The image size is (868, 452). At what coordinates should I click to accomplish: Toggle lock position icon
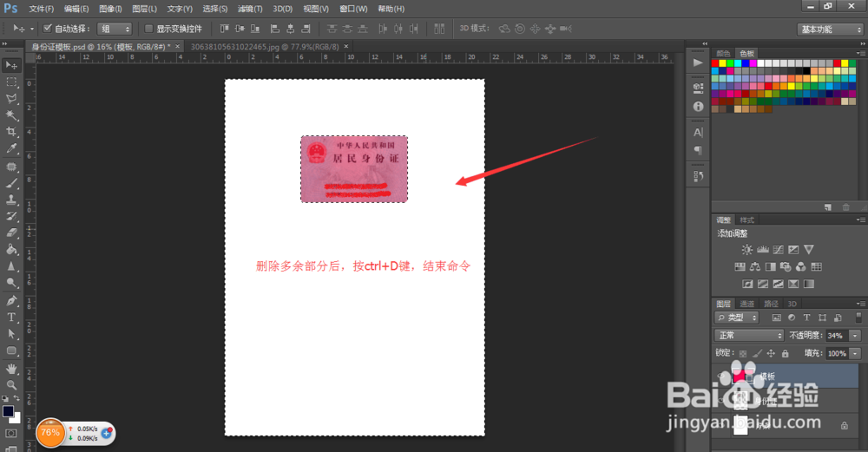pos(771,353)
